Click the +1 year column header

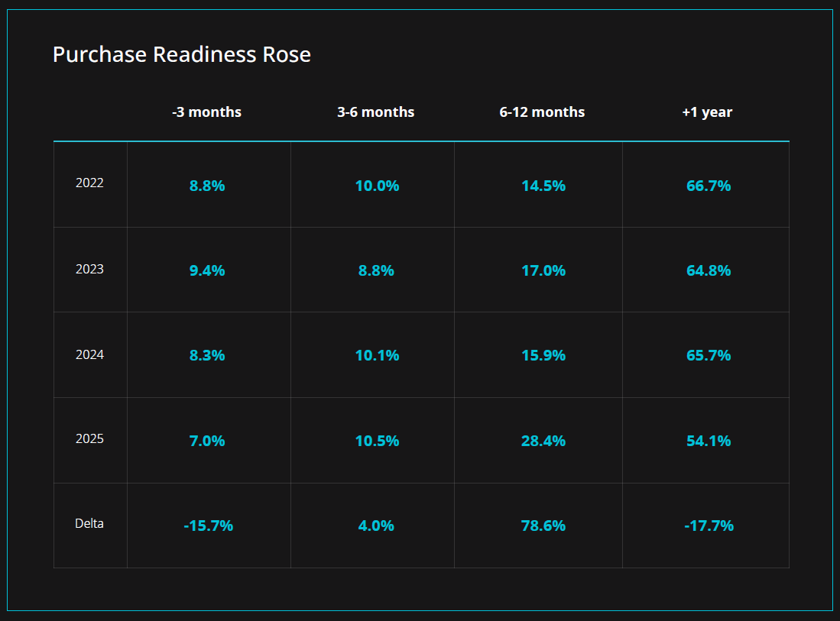point(707,112)
